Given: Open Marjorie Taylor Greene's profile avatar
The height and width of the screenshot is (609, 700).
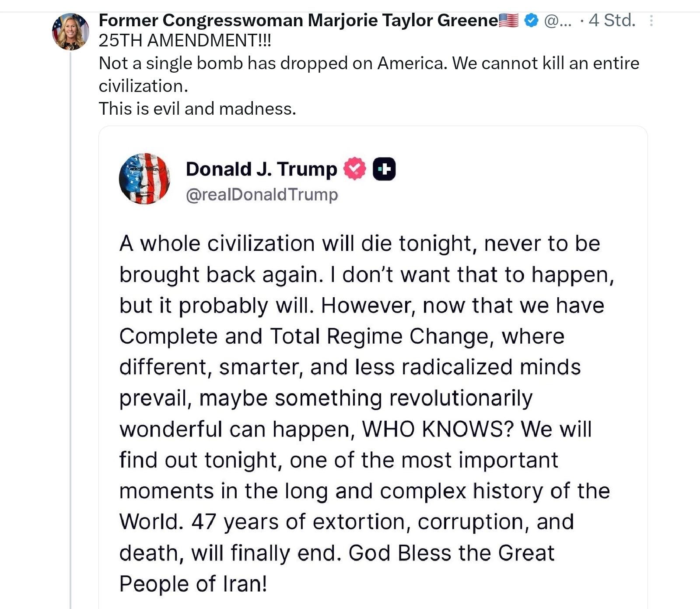Looking at the screenshot, I should (x=70, y=32).
